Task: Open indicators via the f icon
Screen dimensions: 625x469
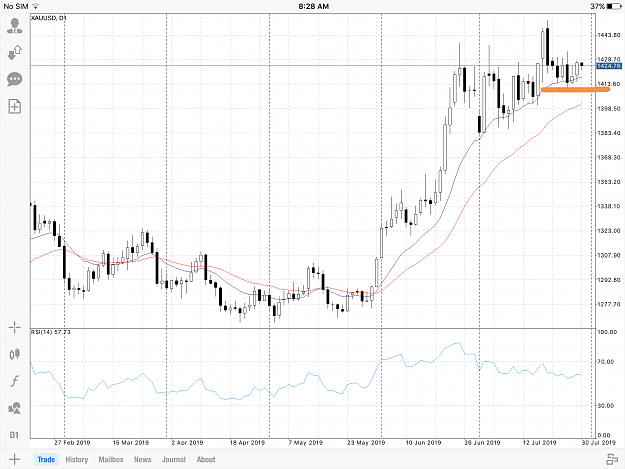Action: point(15,381)
